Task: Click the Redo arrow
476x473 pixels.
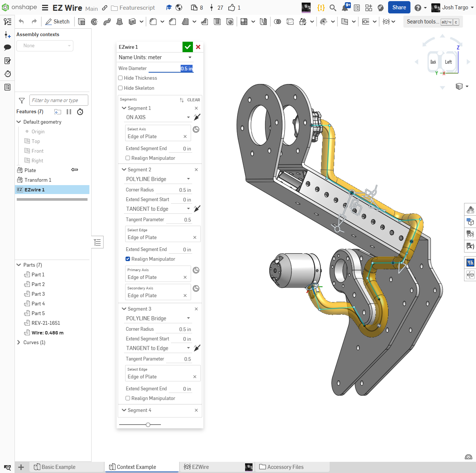Action: [x=34, y=22]
